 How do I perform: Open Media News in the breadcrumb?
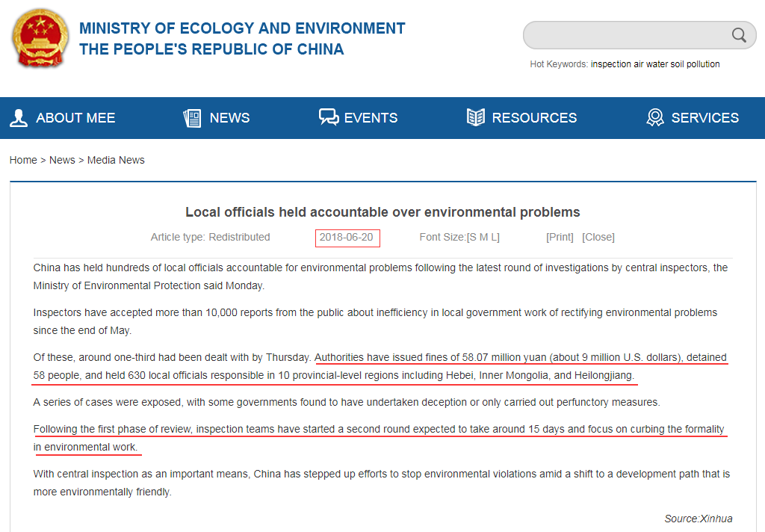[116, 160]
